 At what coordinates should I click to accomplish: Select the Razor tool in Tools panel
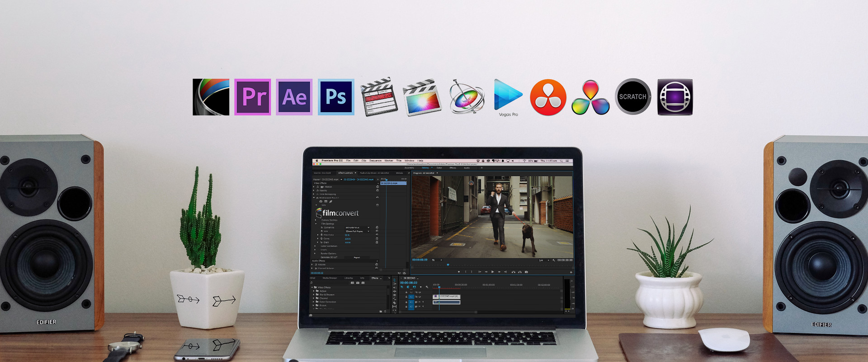point(395,303)
